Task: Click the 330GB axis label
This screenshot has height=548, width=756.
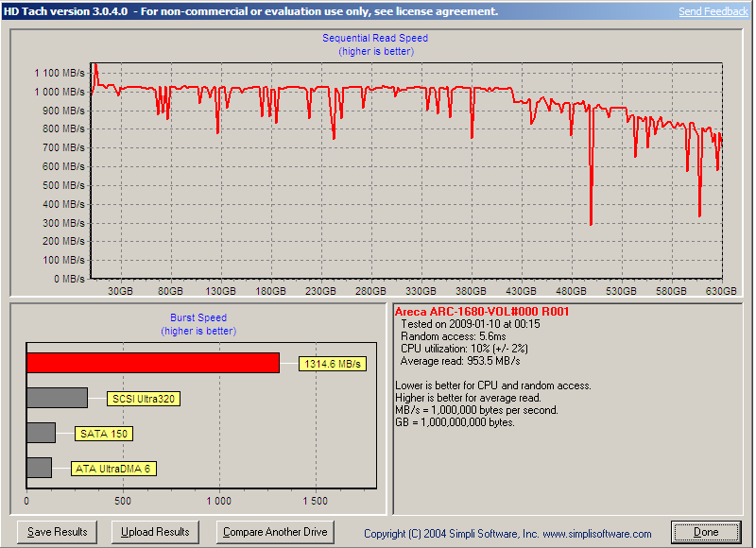Action: pos(421,291)
